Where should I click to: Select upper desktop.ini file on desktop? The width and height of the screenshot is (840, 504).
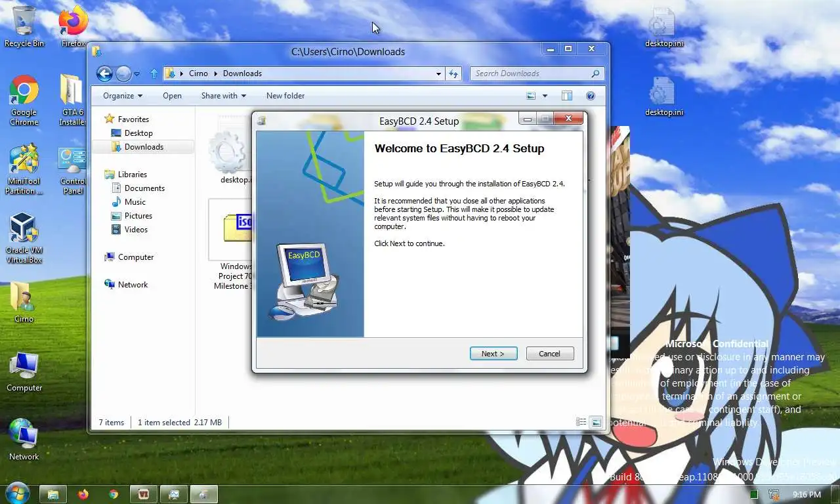(663, 28)
